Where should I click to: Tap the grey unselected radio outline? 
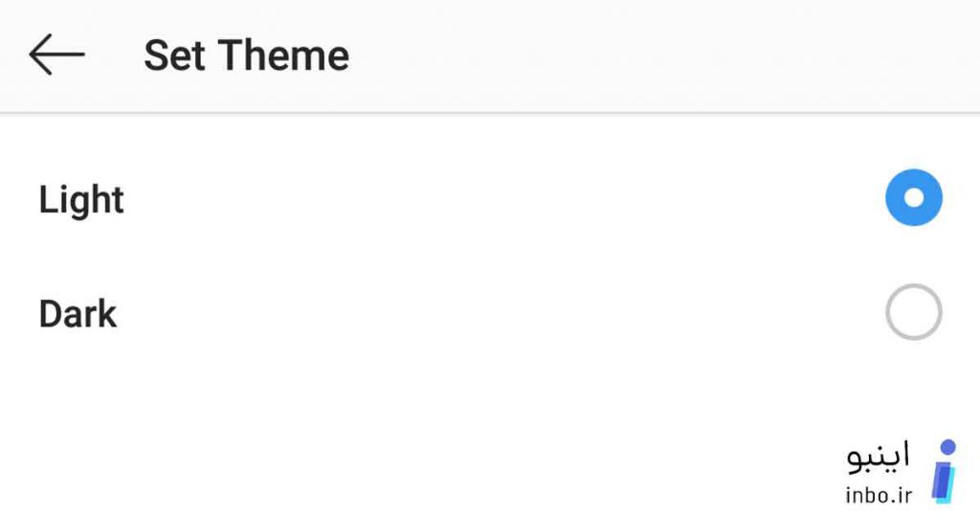click(x=913, y=312)
